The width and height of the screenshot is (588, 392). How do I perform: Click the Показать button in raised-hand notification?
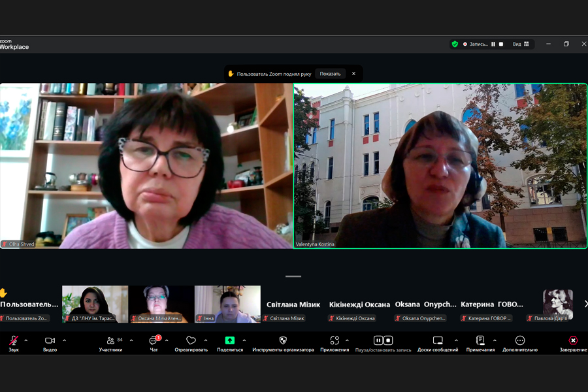pos(330,74)
